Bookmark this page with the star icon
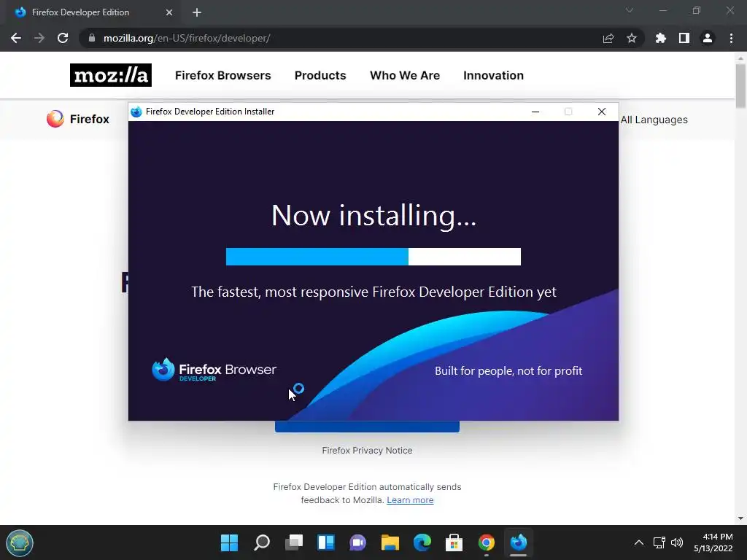 tap(632, 38)
